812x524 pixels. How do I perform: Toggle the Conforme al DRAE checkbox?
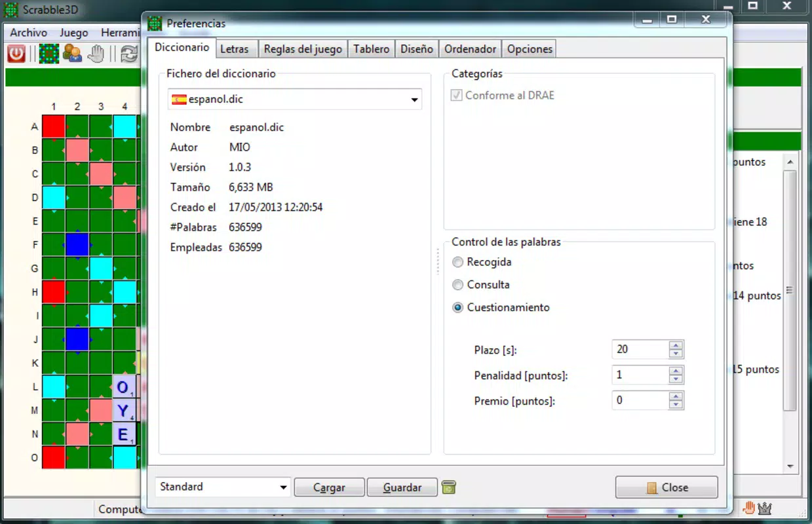[x=457, y=95]
